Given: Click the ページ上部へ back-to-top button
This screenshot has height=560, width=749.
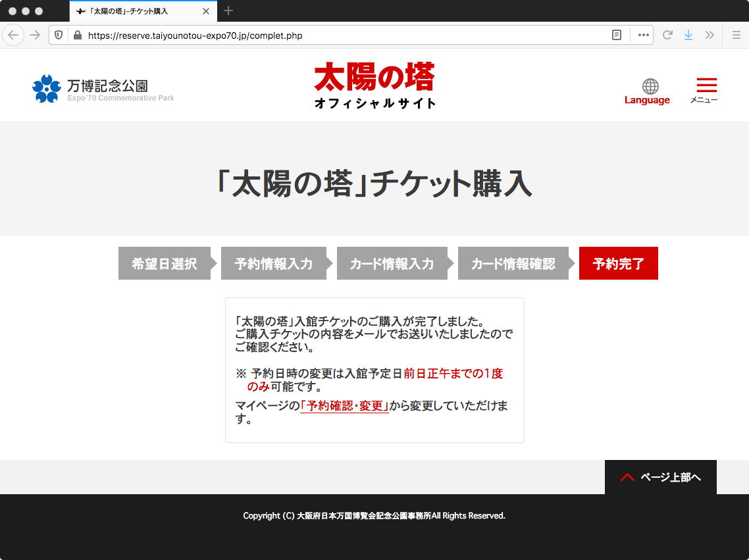Looking at the screenshot, I should pos(661,477).
